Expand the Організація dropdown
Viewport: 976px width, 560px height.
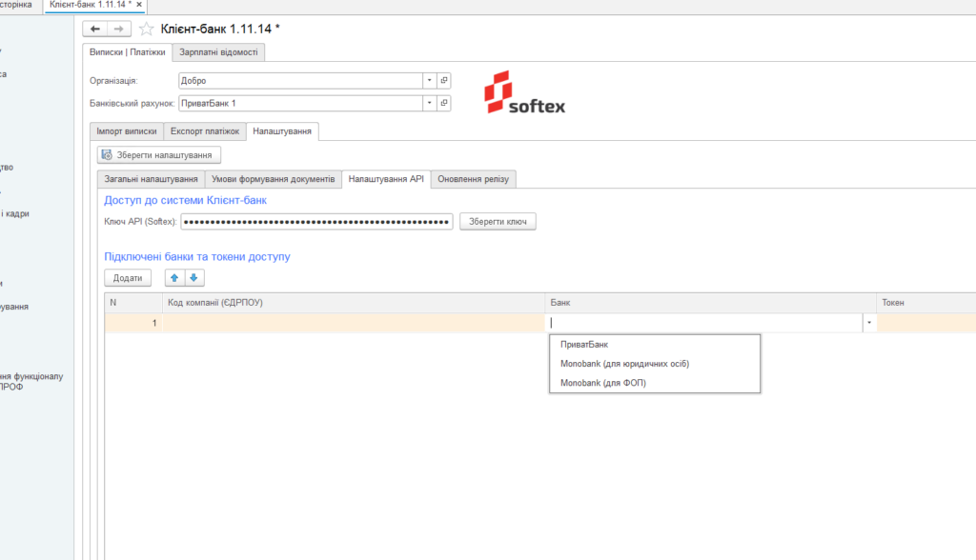point(430,80)
